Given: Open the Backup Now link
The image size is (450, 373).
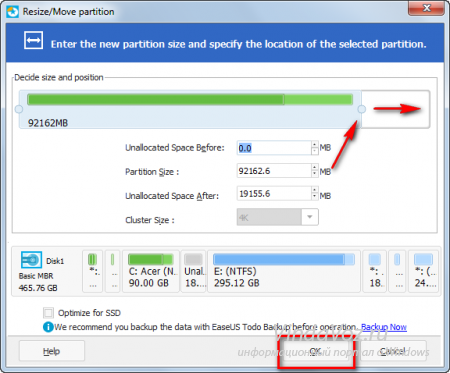Looking at the screenshot, I should [384, 327].
